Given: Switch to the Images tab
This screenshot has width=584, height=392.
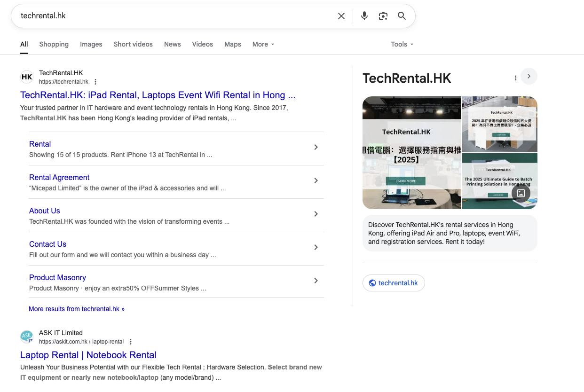Looking at the screenshot, I should point(91,44).
